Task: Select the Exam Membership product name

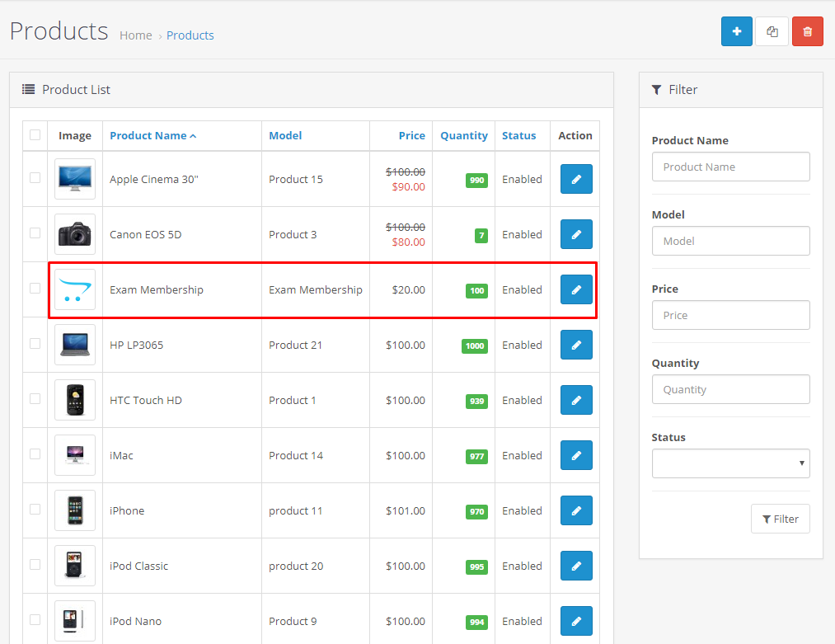Action: coord(157,289)
